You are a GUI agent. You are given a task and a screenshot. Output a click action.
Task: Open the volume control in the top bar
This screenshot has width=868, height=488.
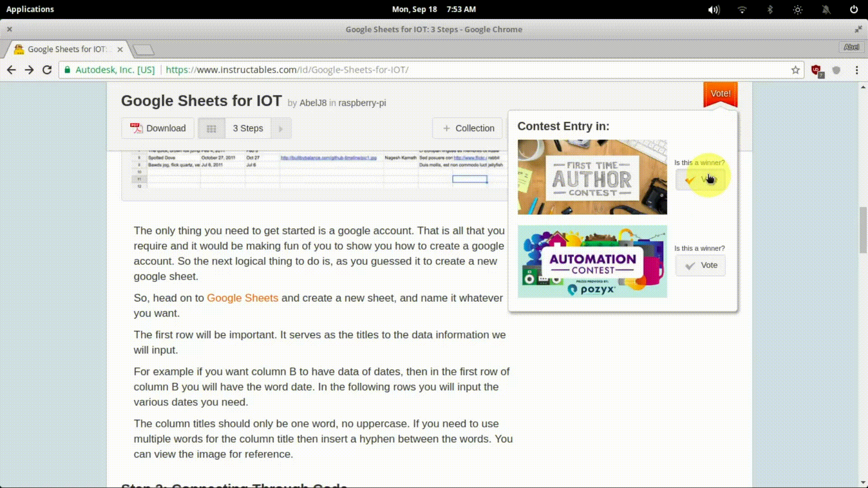click(x=714, y=9)
